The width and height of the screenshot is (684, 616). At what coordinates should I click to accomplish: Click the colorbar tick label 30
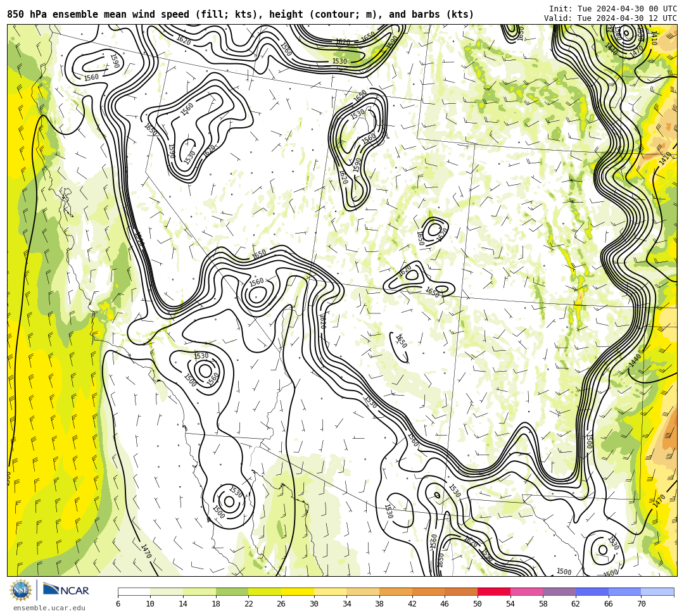[x=314, y=604]
